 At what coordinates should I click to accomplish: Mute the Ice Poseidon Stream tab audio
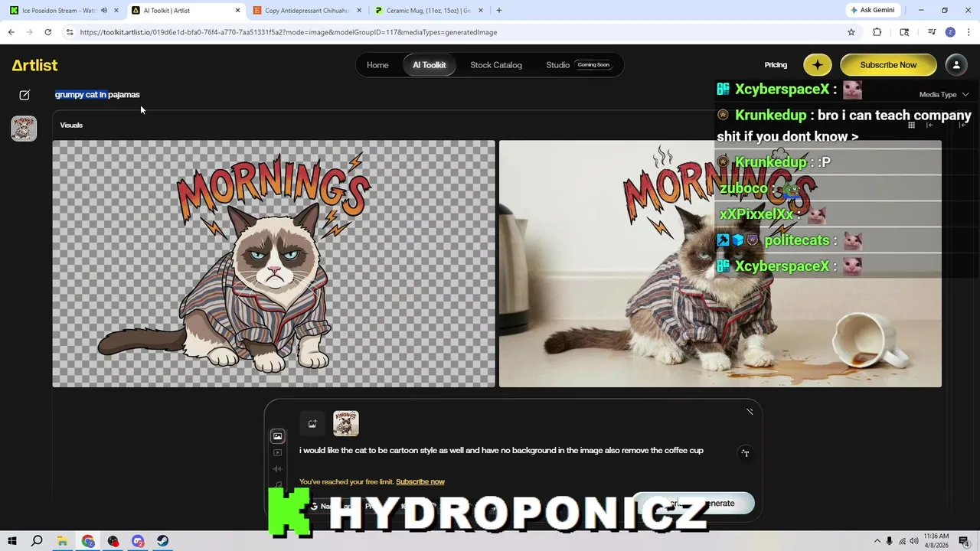104,11
